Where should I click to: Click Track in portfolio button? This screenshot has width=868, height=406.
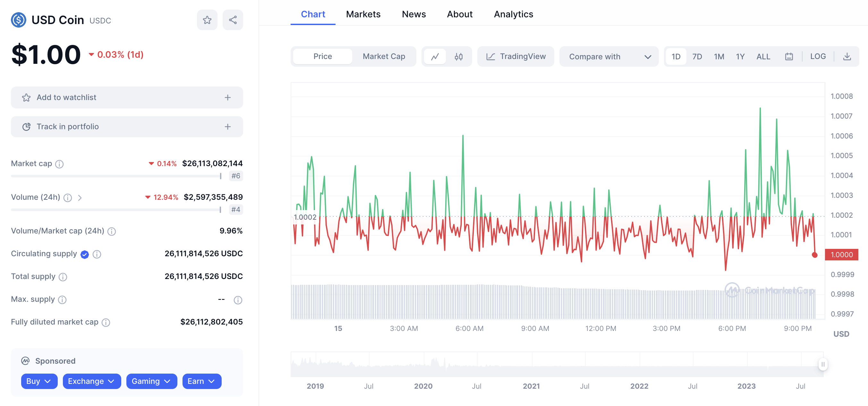127,127
